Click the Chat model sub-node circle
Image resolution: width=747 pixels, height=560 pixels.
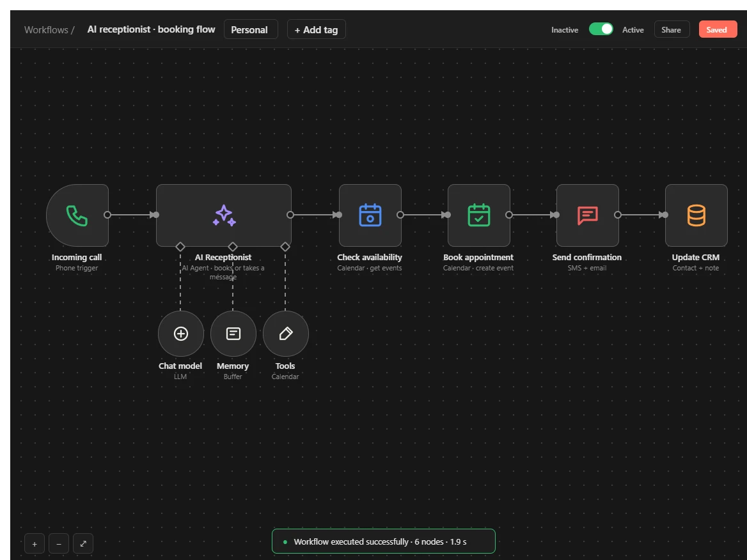pyautogui.click(x=180, y=334)
